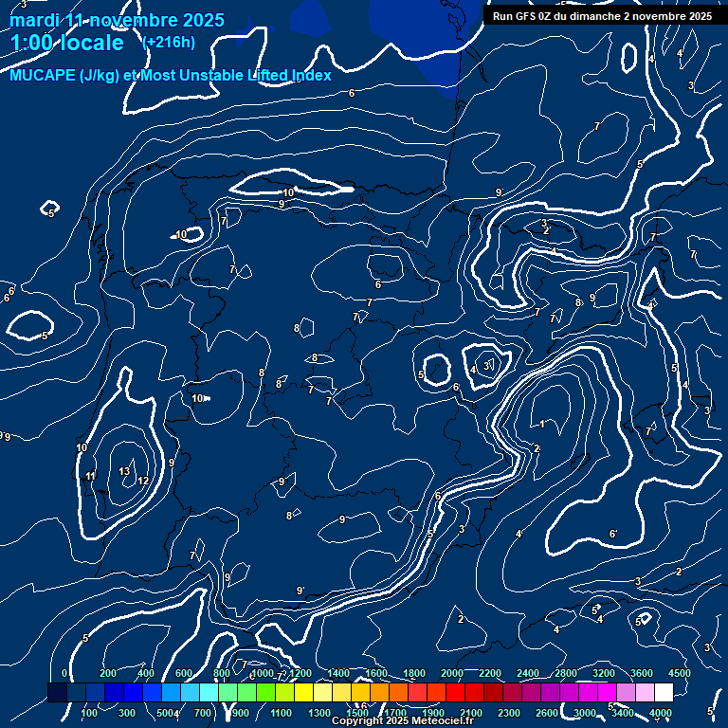Click the 'Copyright 2025 Meteociel.fr' footer text

(402, 720)
